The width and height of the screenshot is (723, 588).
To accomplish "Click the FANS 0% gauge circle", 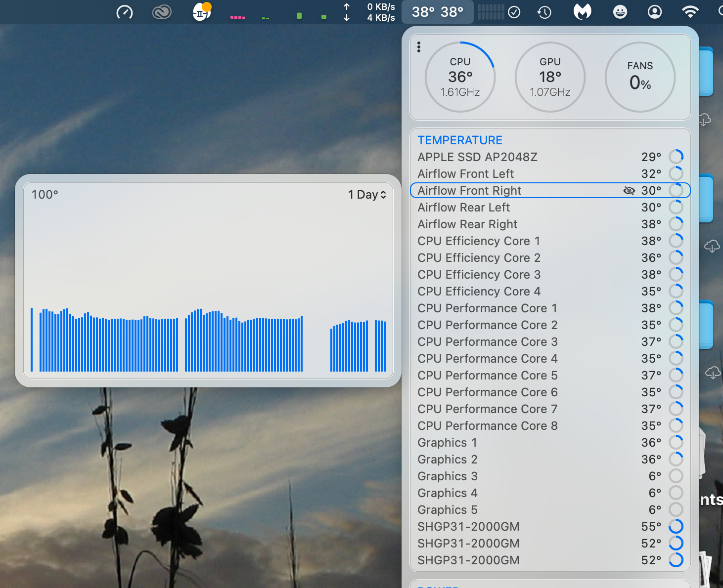I will coord(640,77).
